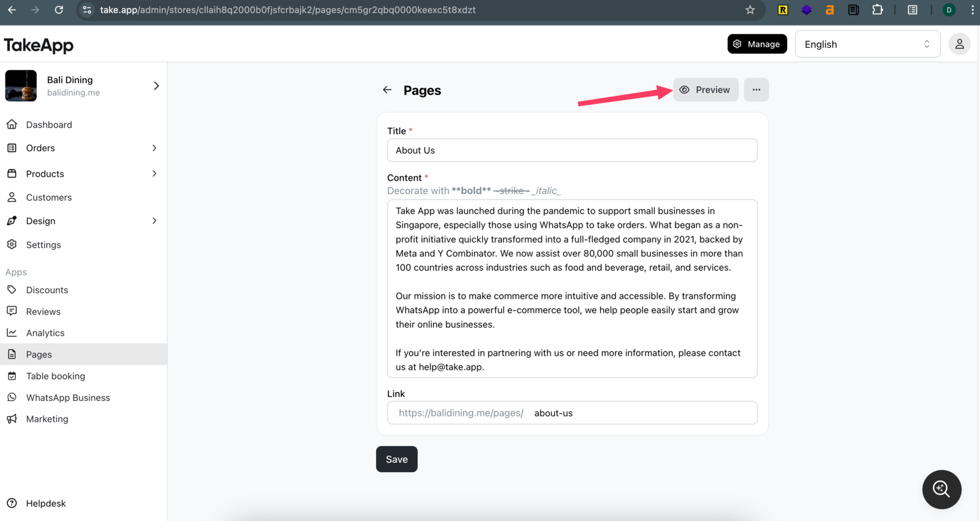This screenshot has height=521, width=980.
Task: Click the browser forward arrow
Action: (x=35, y=10)
